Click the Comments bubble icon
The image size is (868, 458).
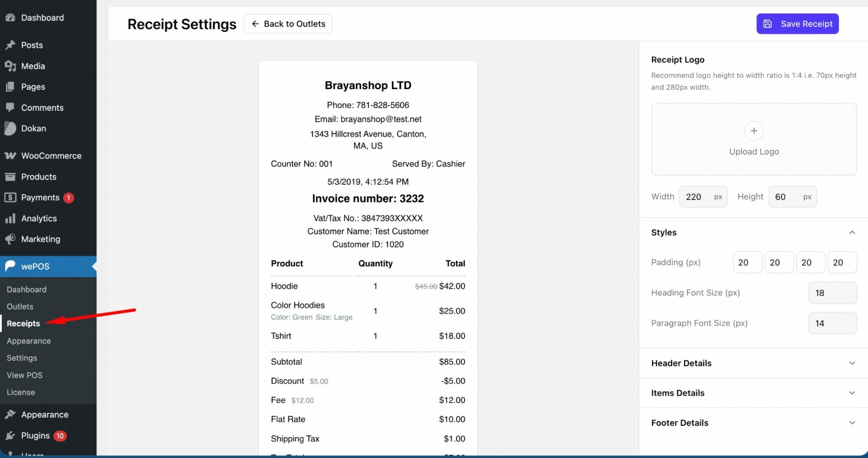pos(10,108)
